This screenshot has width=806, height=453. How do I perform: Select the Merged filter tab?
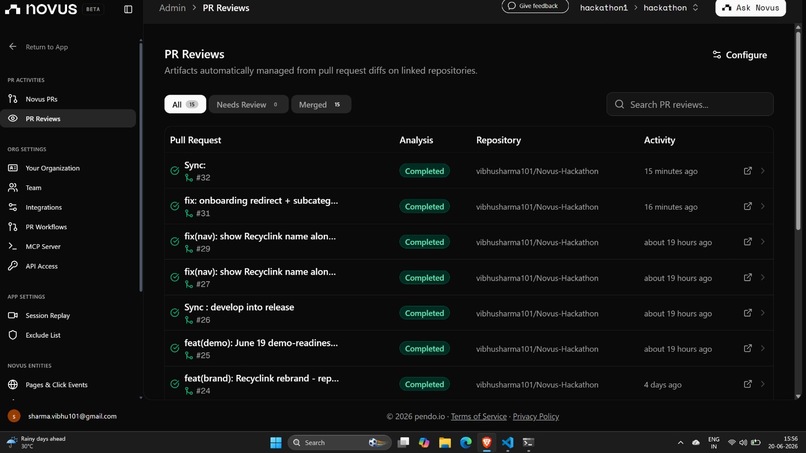321,104
